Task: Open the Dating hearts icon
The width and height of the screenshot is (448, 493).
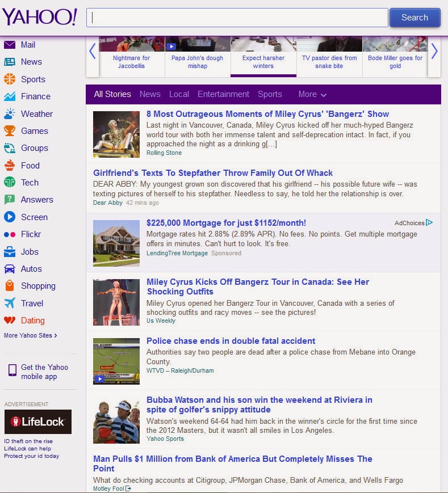Action: (x=10, y=321)
